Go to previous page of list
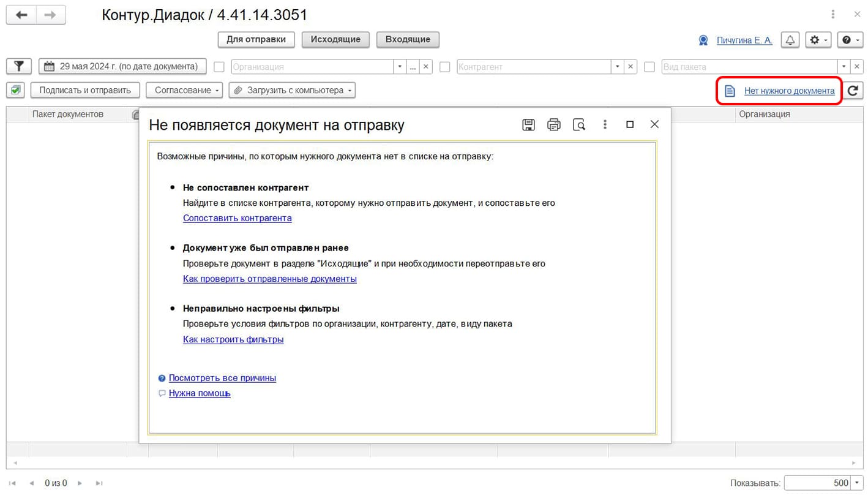The width and height of the screenshot is (868, 498). (31, 483)
